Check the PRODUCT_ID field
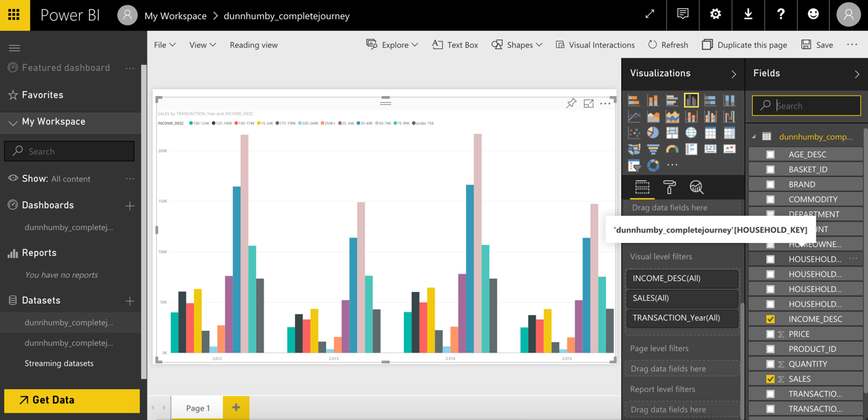The height and width of the screenshot is (420, 868). coord(771,349)
